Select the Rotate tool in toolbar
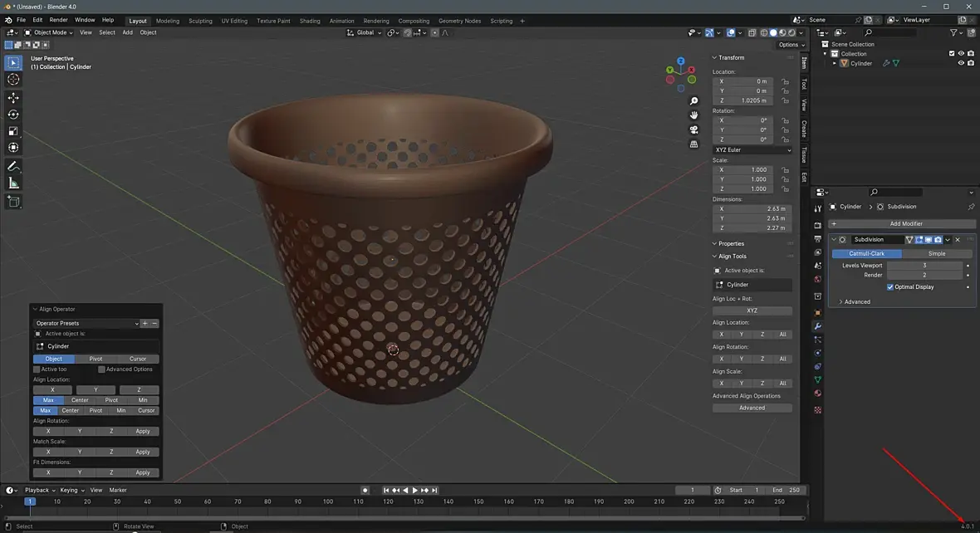Image resolution: width=980 pixels, height=533 pixels. (13, 115)
